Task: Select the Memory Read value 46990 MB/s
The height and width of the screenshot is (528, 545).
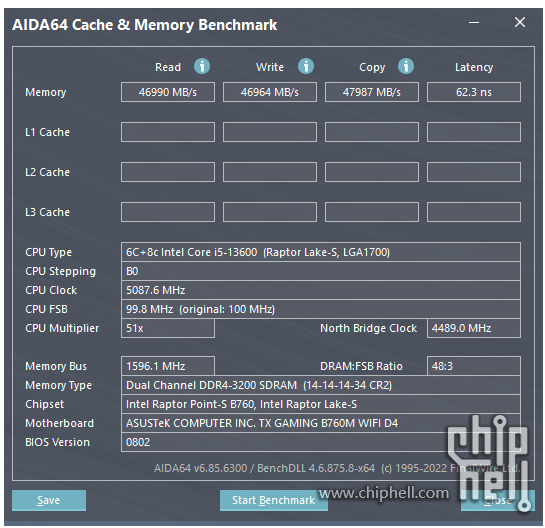Action: click(168, 92)
